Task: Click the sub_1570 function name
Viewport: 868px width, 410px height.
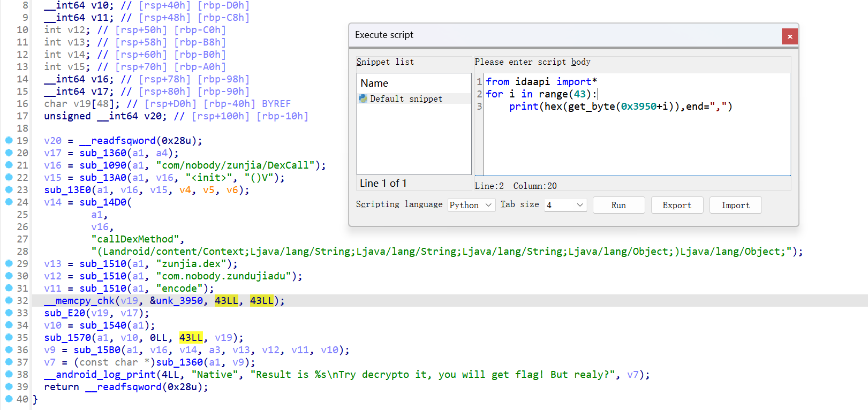Action: (x=67, y=338)
